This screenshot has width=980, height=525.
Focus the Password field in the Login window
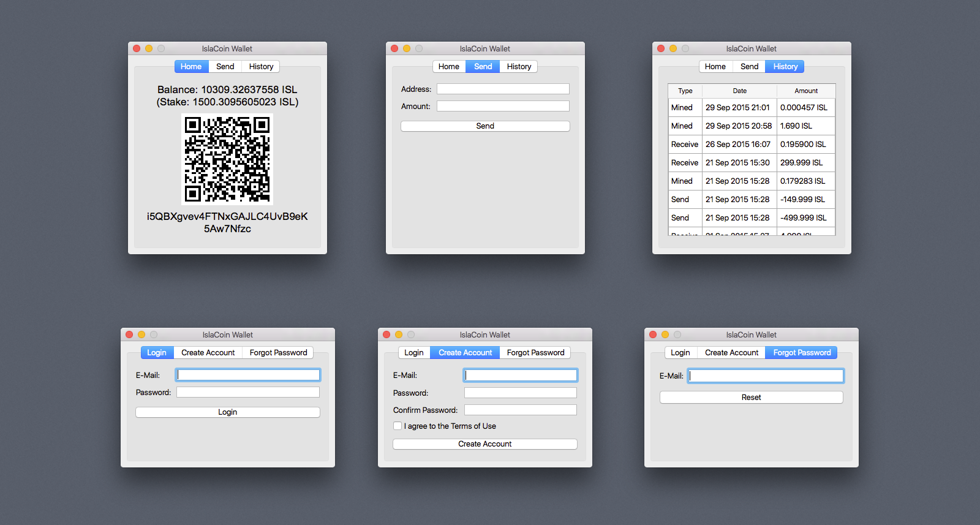coord(248,392)
